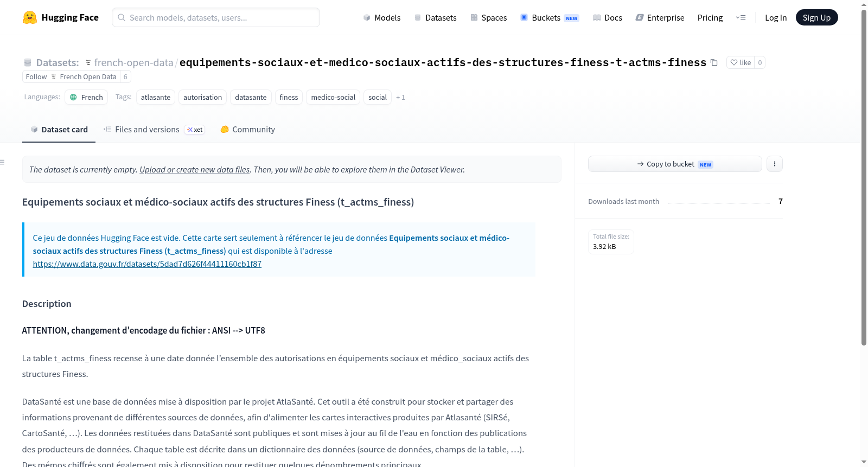Open the french-open-data organization link
Viewport: 868px width, 467px height.
click(133, 62)
